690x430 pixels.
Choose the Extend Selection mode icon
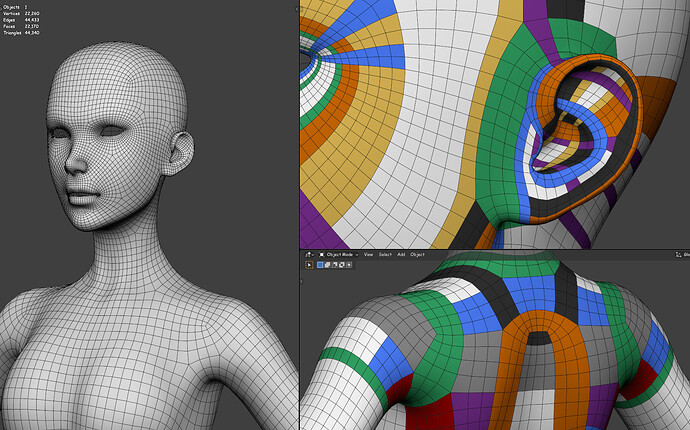click(x=327, y=265)
